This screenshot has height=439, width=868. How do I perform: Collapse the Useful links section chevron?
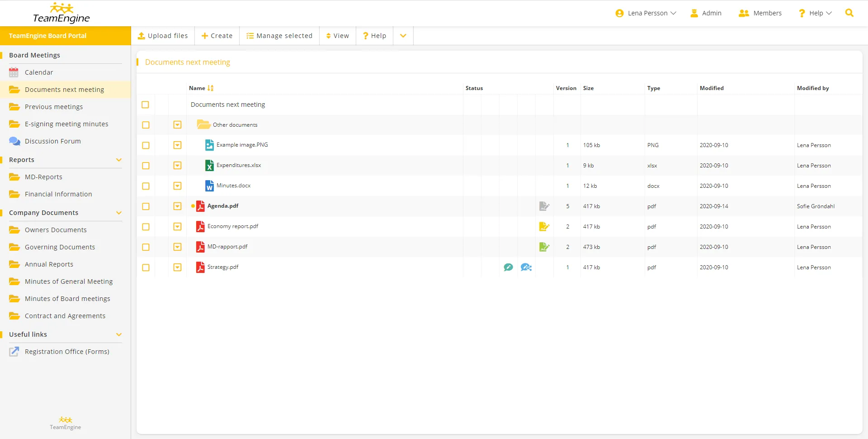pyautogui.click(x=119, y=334)
